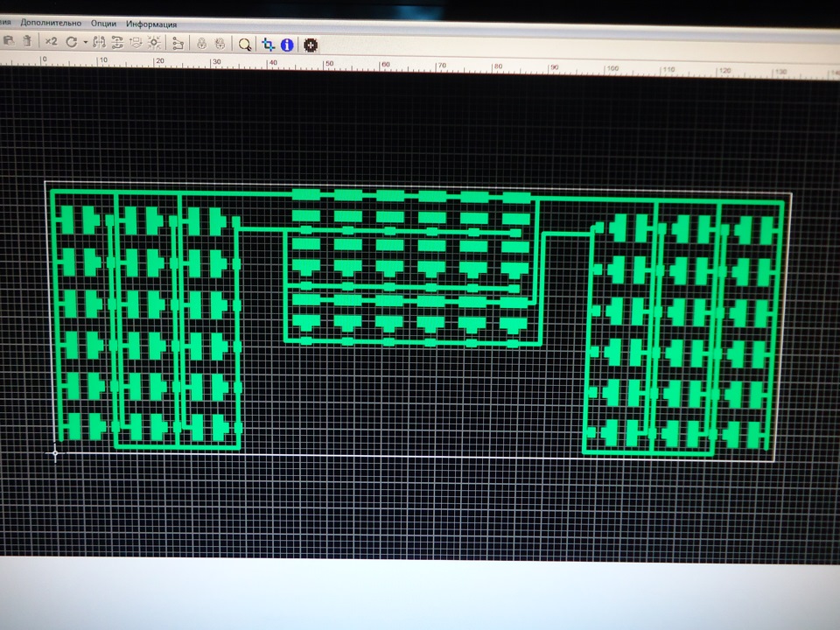Click the connections routing icon
Screen dimensions: 840x630
178,44
